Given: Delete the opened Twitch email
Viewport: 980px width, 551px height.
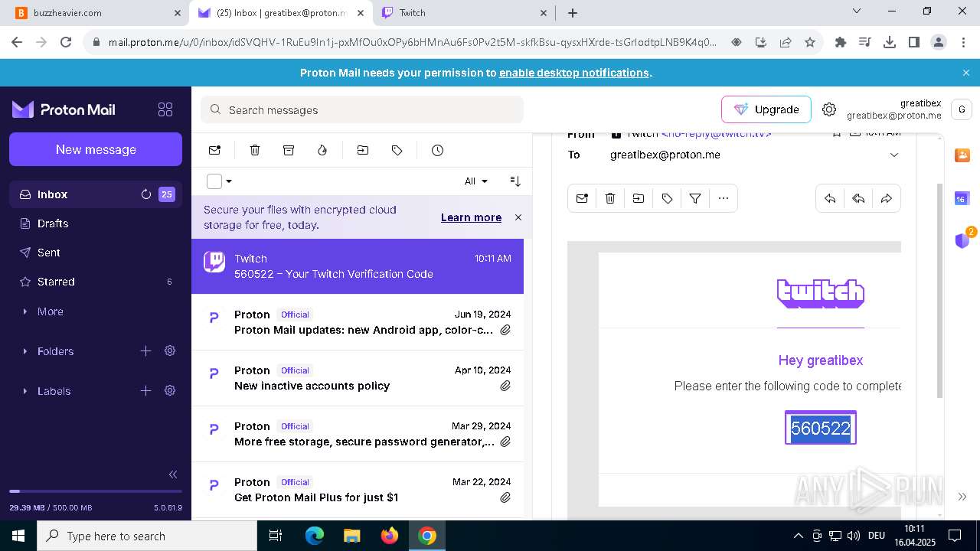Looking at the screenshot, I should (x=610, y=198).
